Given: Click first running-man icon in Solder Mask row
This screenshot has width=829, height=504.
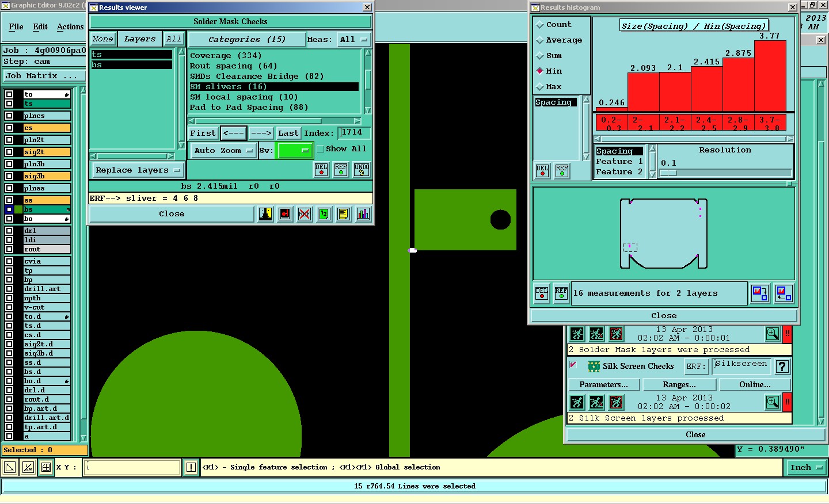Looking at the screenshot, I should click(577, 334).
